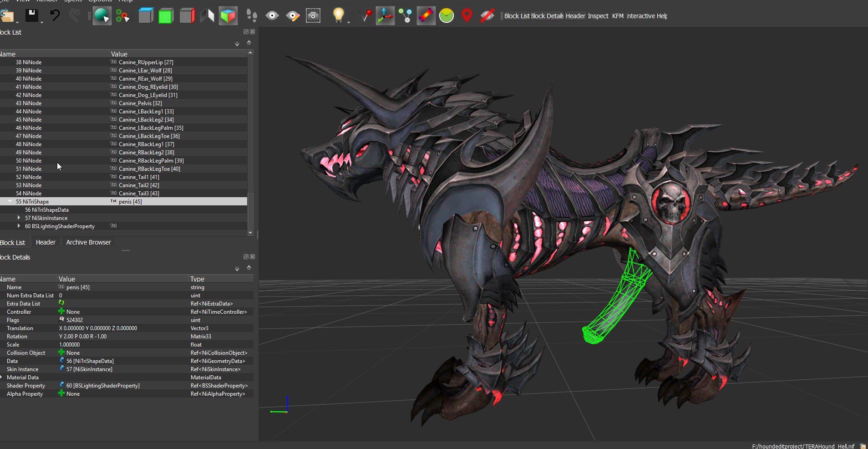Open dropdown arrow next to Load icon
Viewport: 868px width, 449px height.
[17, 22]
